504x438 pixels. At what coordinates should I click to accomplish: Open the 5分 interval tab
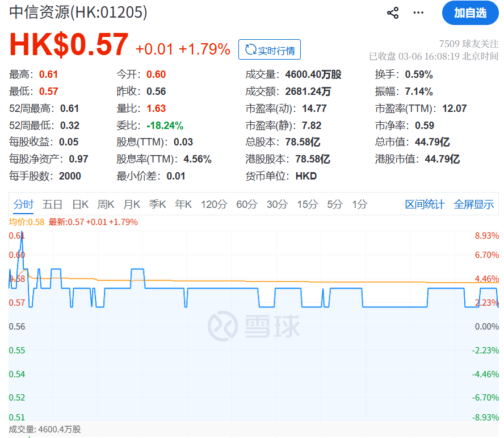pyautogui.click(x=335, y=205)
